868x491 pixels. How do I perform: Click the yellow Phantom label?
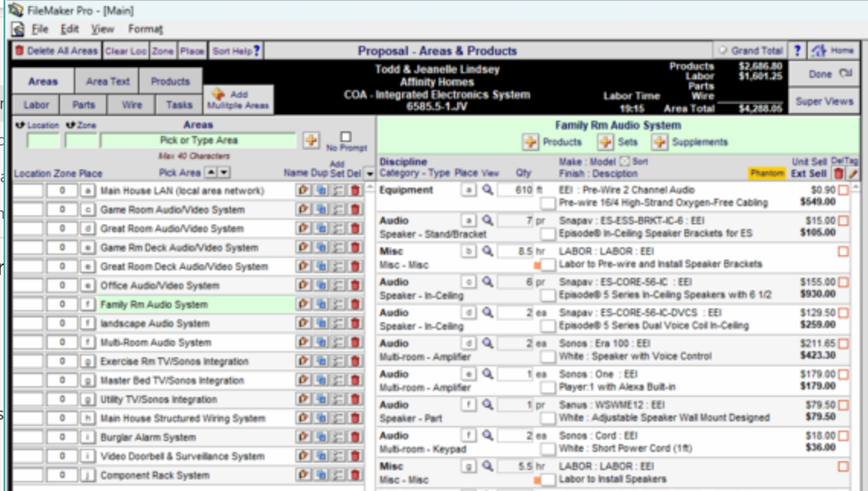[x=767, y=174]
